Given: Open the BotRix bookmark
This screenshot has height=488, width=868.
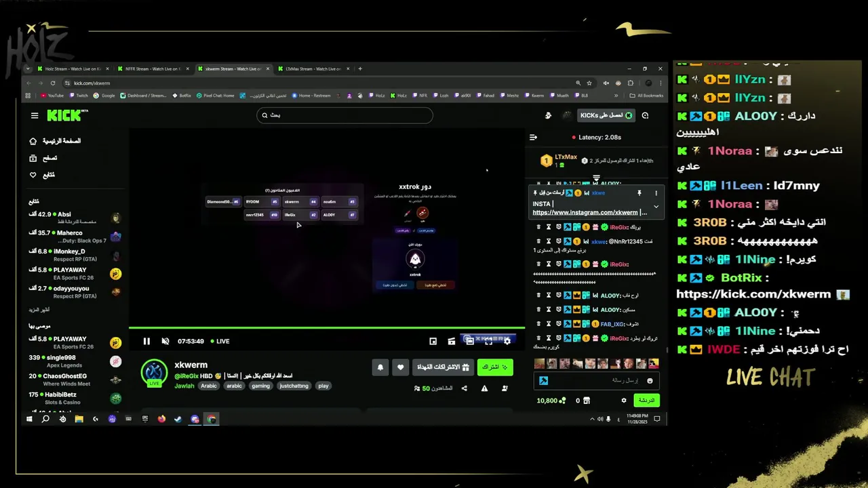Looking at the screenshot, I should coord(182,96).
